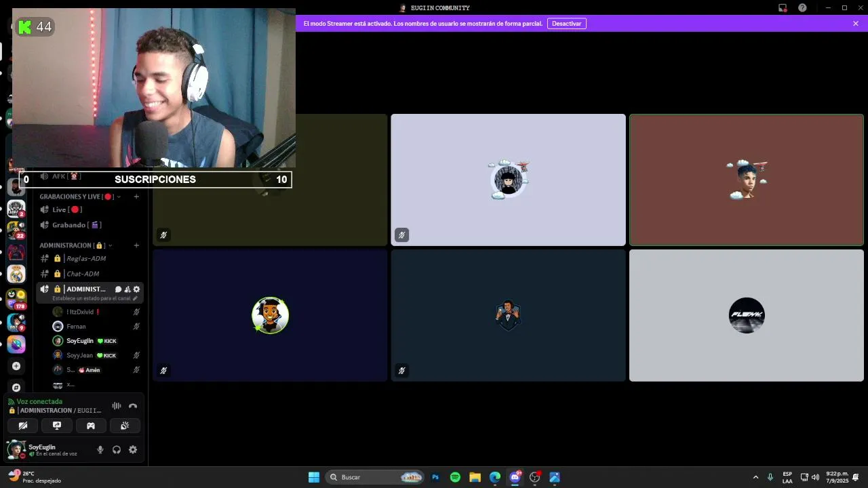The image size is (868, 488).
Task: Open Spotify from the taskbar
Action: pos(455,477)
